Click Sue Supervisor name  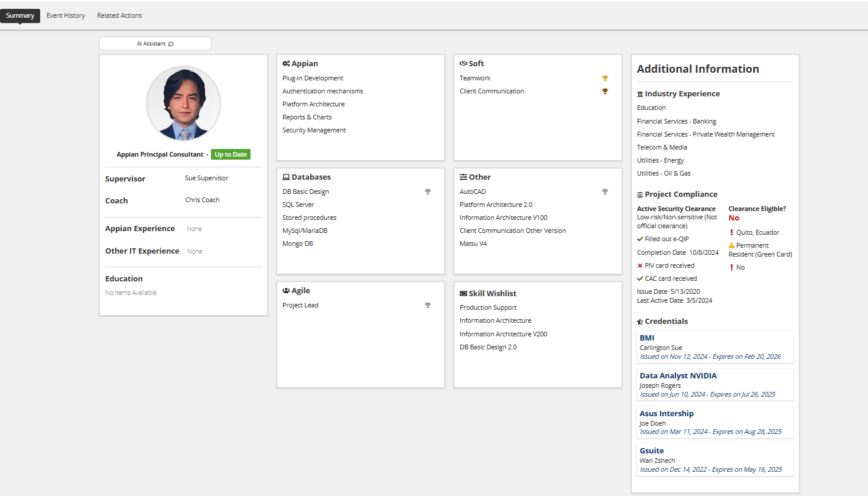click(x=206, y=178)
